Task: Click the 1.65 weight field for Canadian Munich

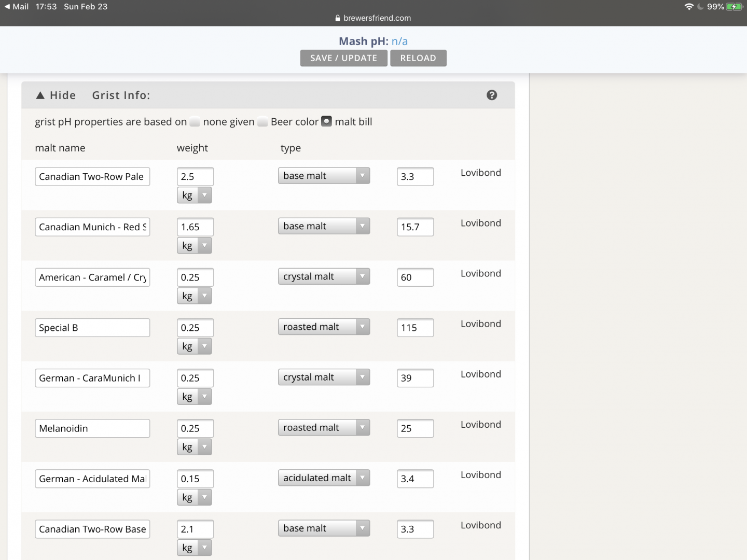Action: [195, 227]
